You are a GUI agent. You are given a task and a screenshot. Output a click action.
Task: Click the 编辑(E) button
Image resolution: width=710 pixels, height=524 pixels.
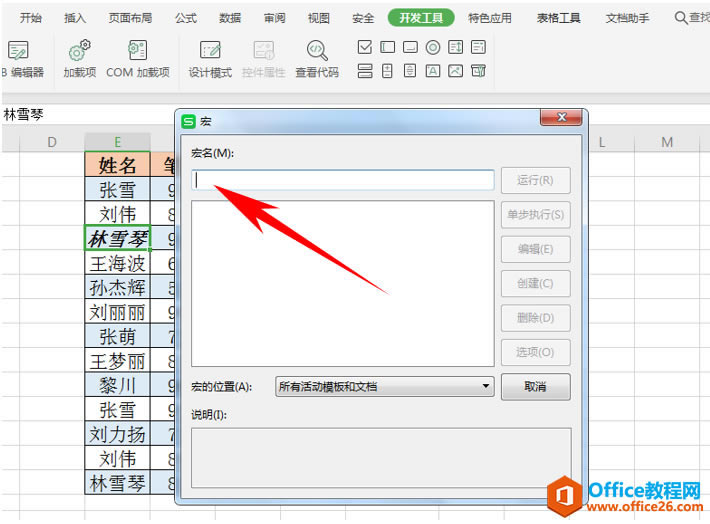(535, 249)
